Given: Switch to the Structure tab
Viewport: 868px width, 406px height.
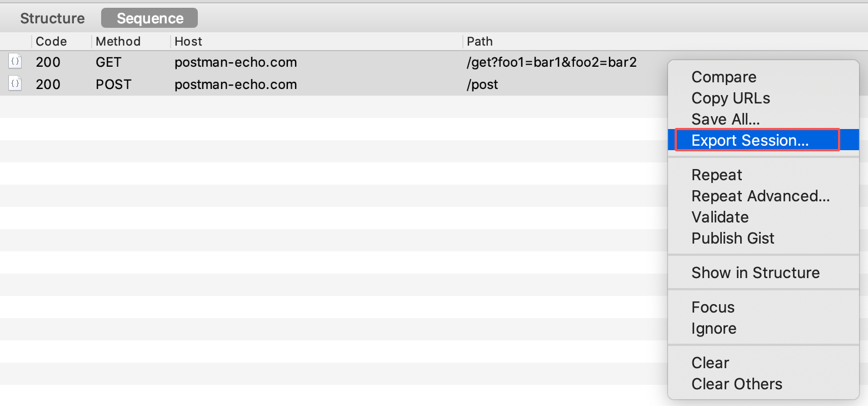Looking at the screenshot, I should coord(52,18).
